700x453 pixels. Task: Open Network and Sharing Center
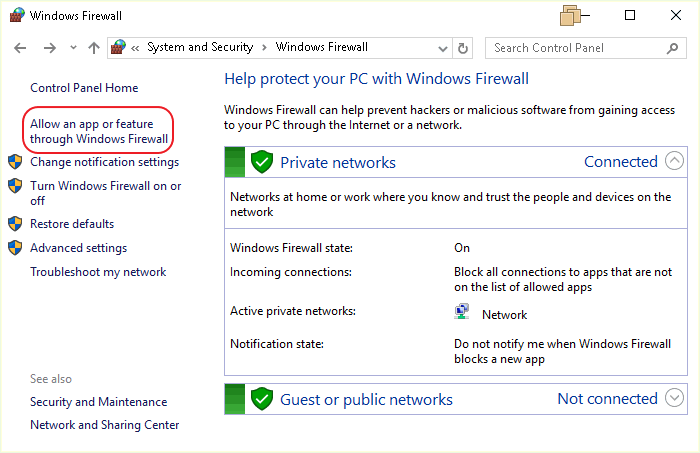[x=105, y=425]
